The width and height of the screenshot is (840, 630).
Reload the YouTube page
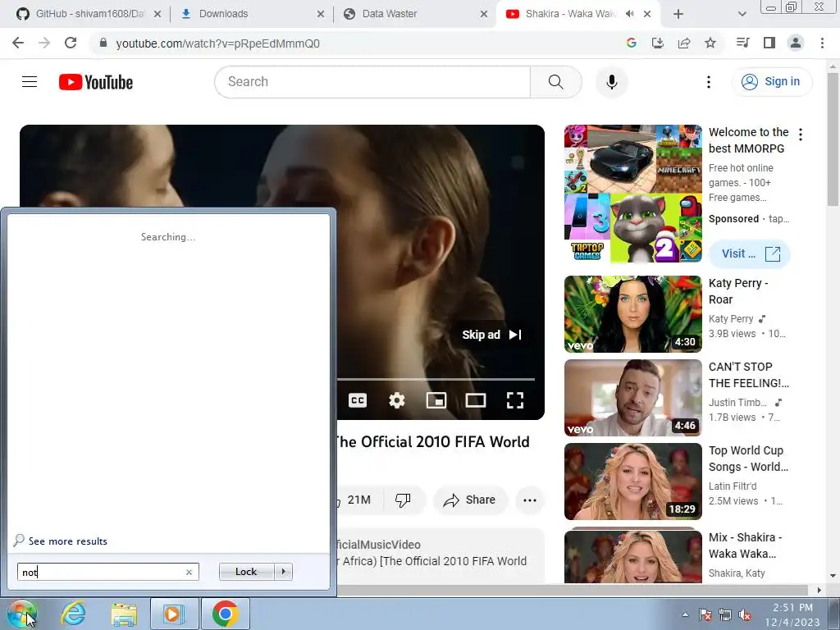(x=71, y=43)
